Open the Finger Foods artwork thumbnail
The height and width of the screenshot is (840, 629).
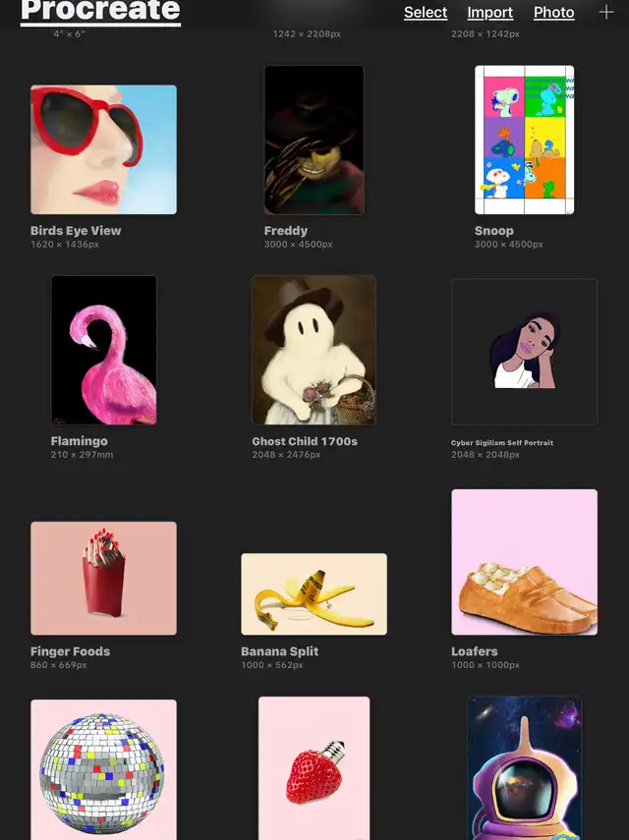click(x=103, y=578)
